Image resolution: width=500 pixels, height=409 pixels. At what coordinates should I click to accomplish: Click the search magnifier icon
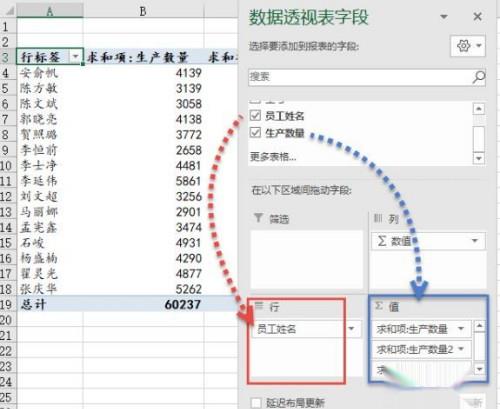coord(479,77)
